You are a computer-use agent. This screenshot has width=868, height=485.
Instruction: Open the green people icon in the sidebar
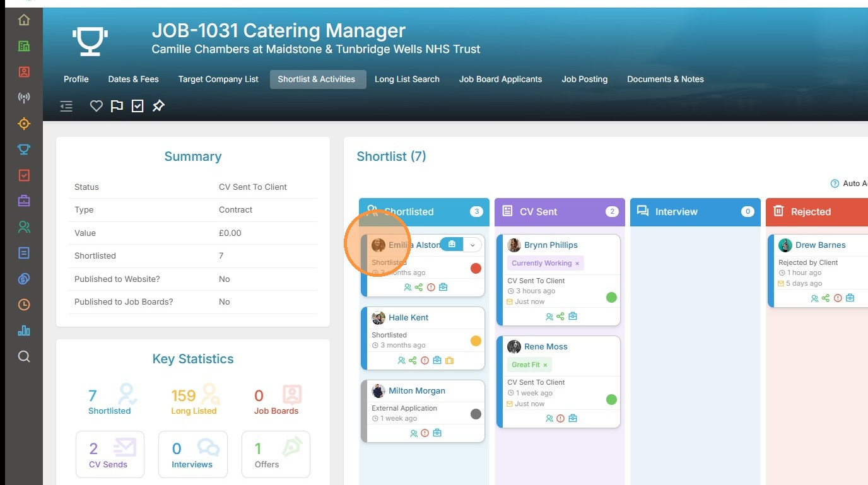24,227
